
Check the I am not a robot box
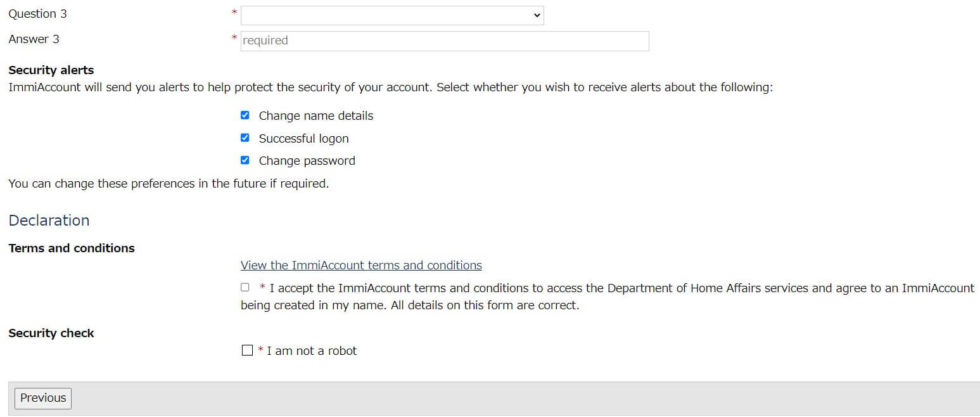247,350
